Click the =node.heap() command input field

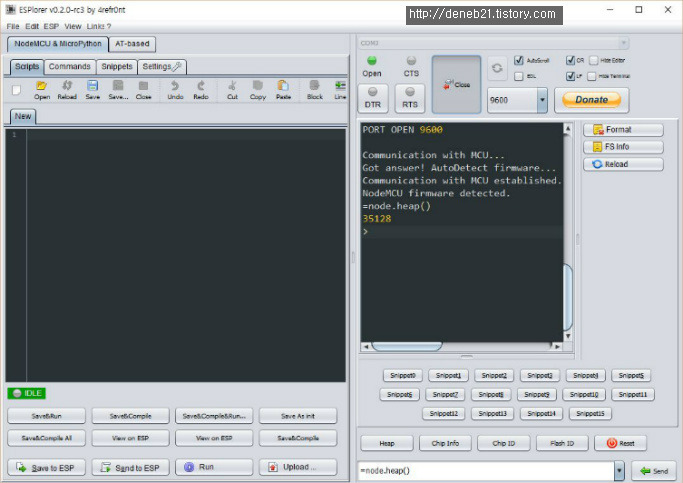click(x=485, y=471)
